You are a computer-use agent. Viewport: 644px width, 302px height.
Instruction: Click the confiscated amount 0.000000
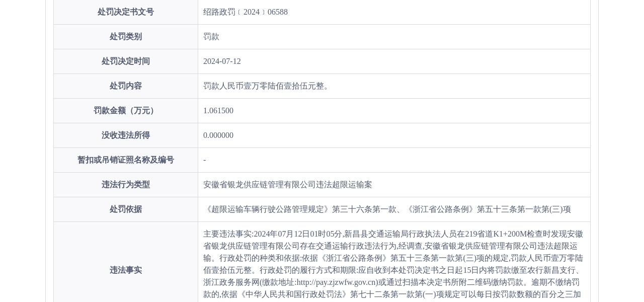(x=218, y=135)
